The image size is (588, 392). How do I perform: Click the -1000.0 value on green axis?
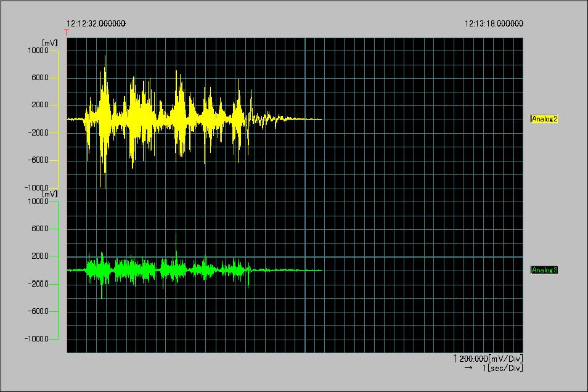tap(37, 339)
